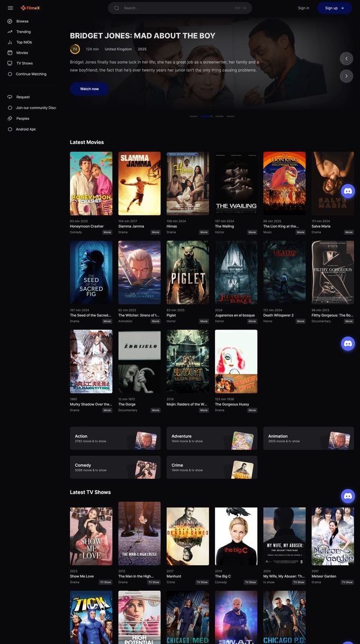Open the Lion King Hollywood Bowl poster

coord(284,184)
